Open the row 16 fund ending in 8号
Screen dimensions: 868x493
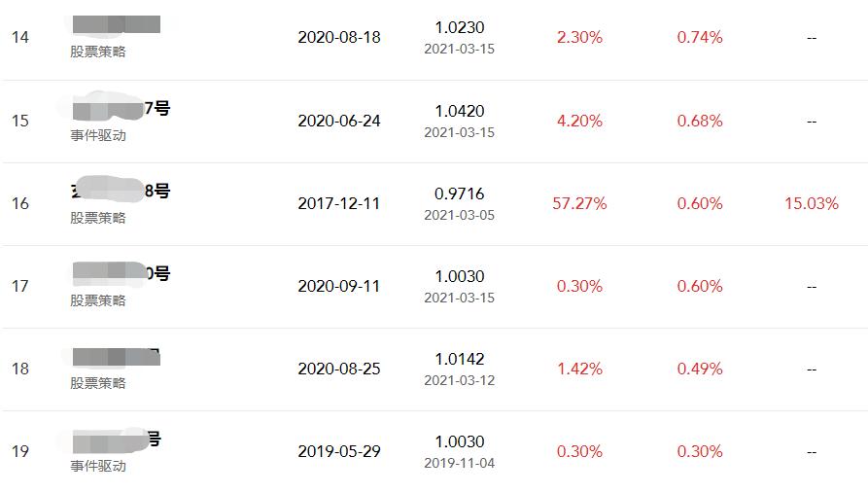121,191
